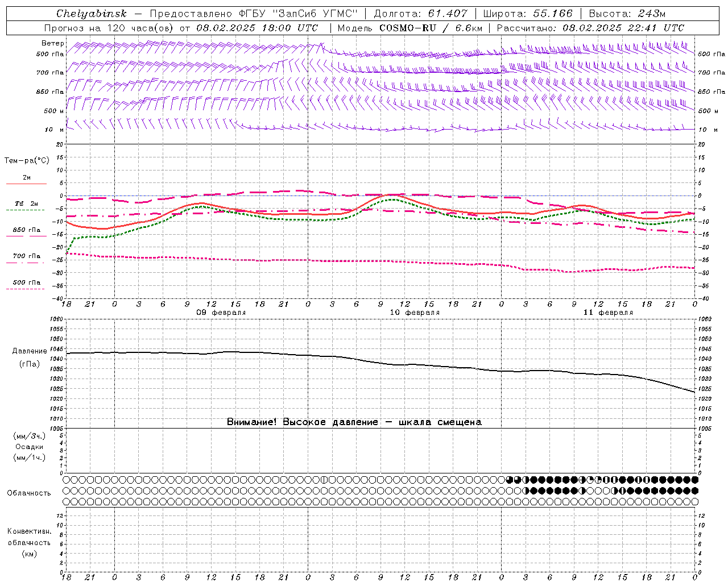
Task: Click the Давление pressure panel label
Action: [30, 351]
